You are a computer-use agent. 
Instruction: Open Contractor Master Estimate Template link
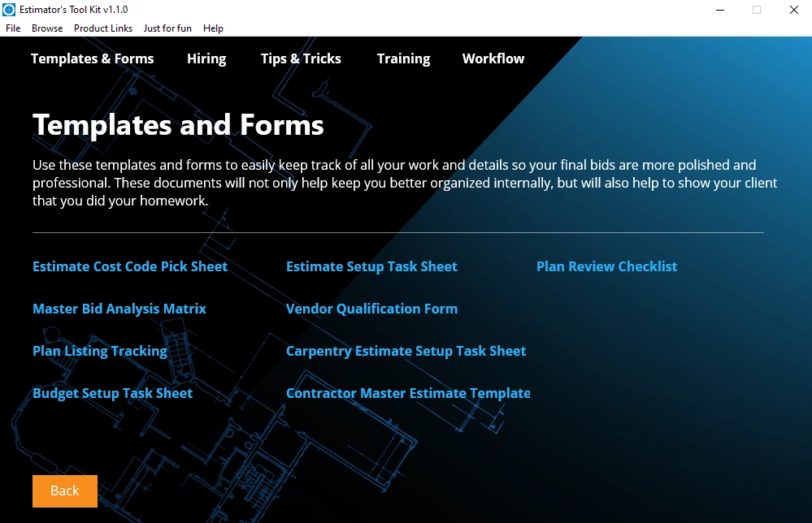[x=408, y=393]
